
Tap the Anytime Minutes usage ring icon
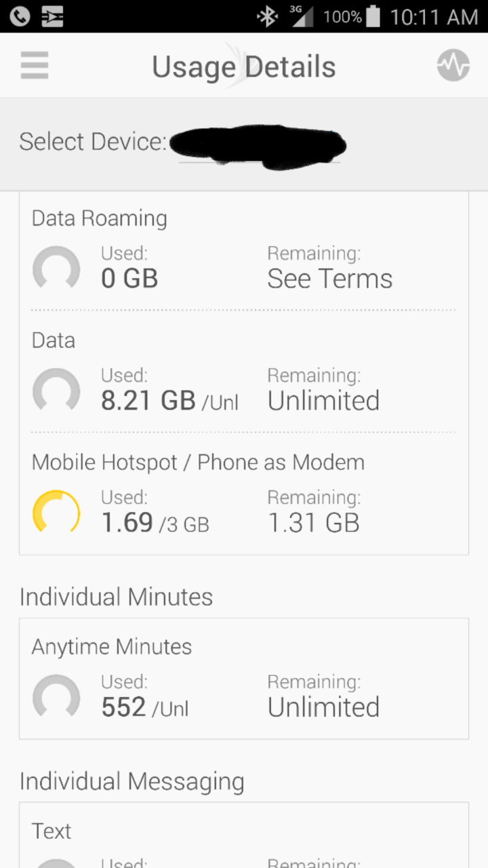(x=56, y=698)
